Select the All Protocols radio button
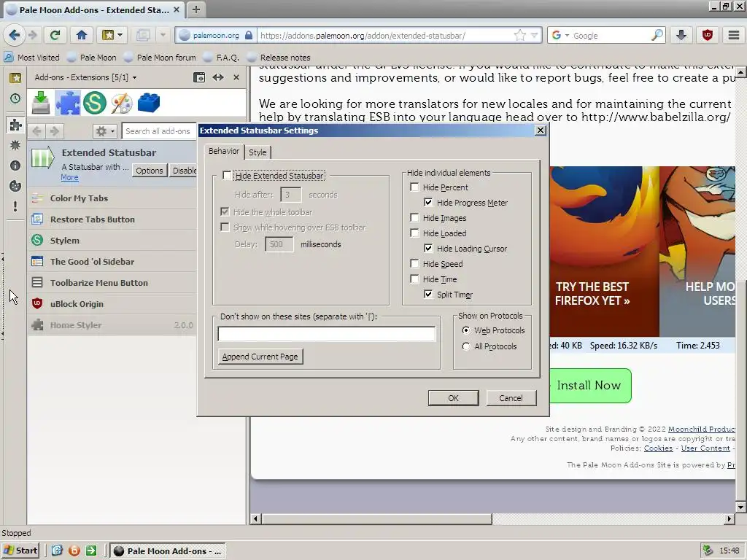This screenshot has width=747, height=560. pyautogui.click(x=466, y=346)
